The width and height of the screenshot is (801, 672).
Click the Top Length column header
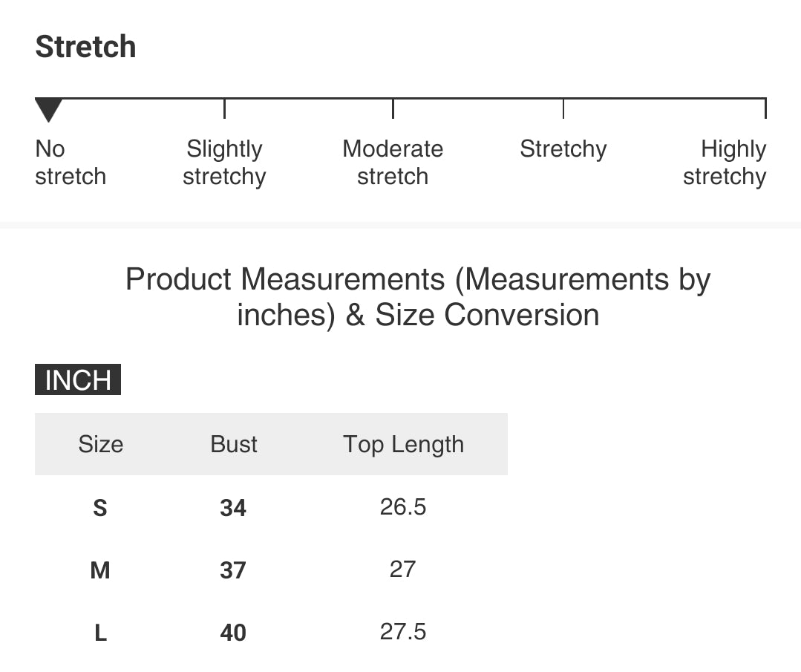[403, 444]
